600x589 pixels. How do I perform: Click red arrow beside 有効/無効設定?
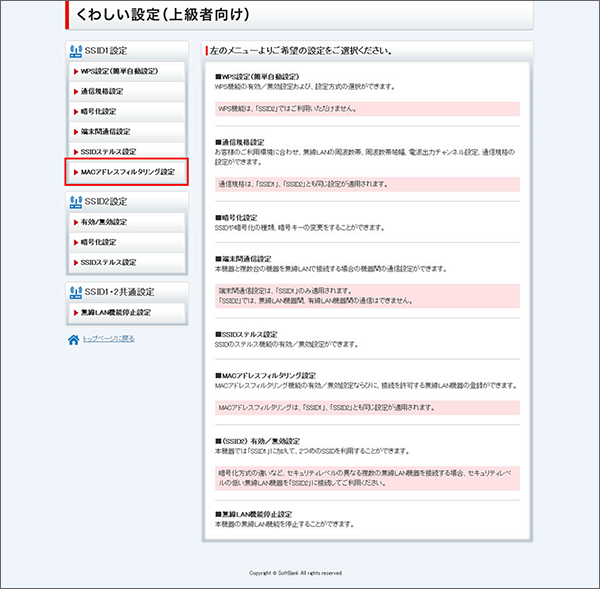(x=76, y=222)
